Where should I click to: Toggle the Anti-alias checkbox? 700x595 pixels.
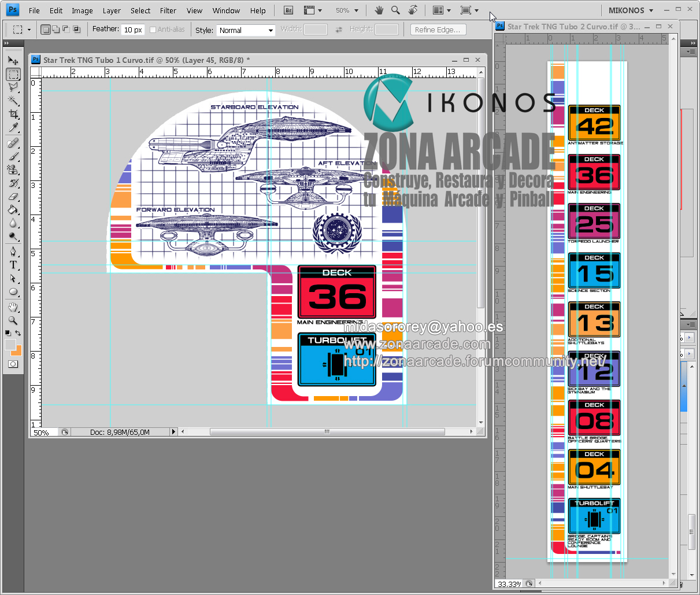pos(153,29)
